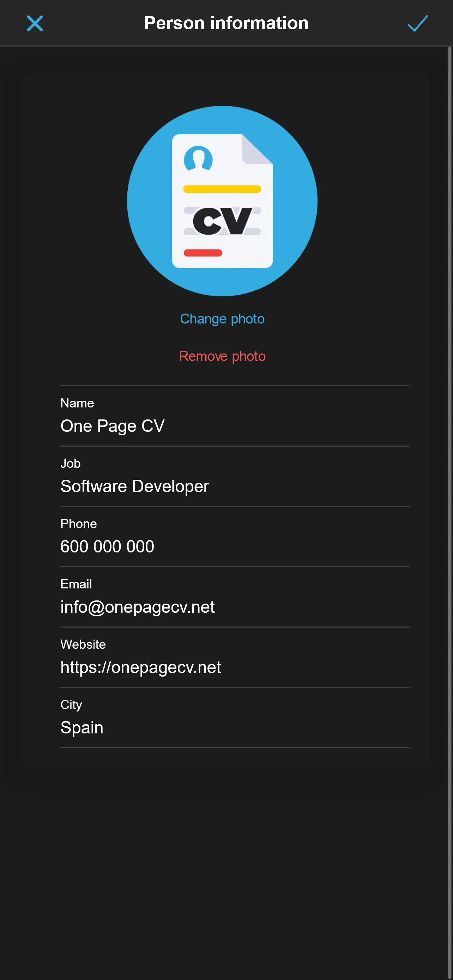Click the 'Website' field label
Screen dimensions: 453x980
point(83,645)
